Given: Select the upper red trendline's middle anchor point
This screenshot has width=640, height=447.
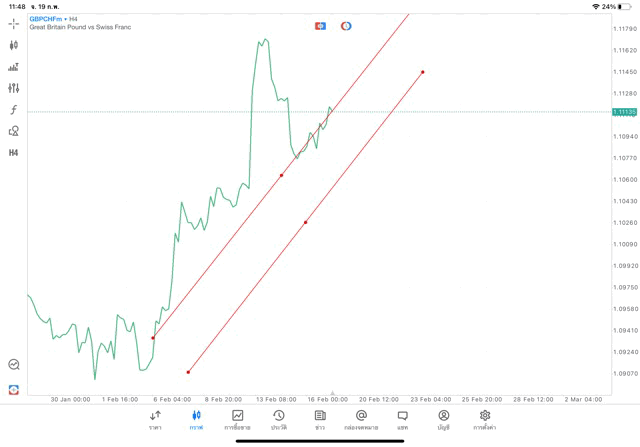Looking at the screenshot, I should point(281,176).
